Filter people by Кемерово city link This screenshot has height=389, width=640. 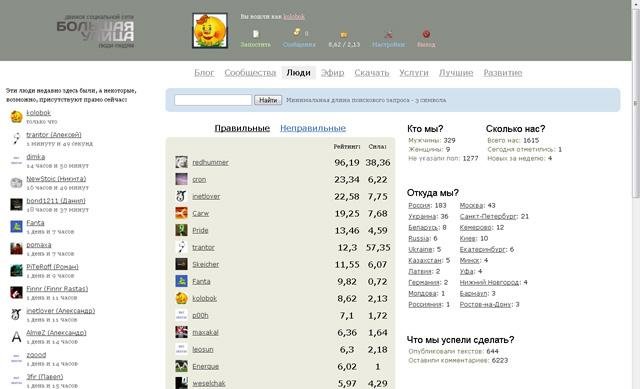(476, 227)
